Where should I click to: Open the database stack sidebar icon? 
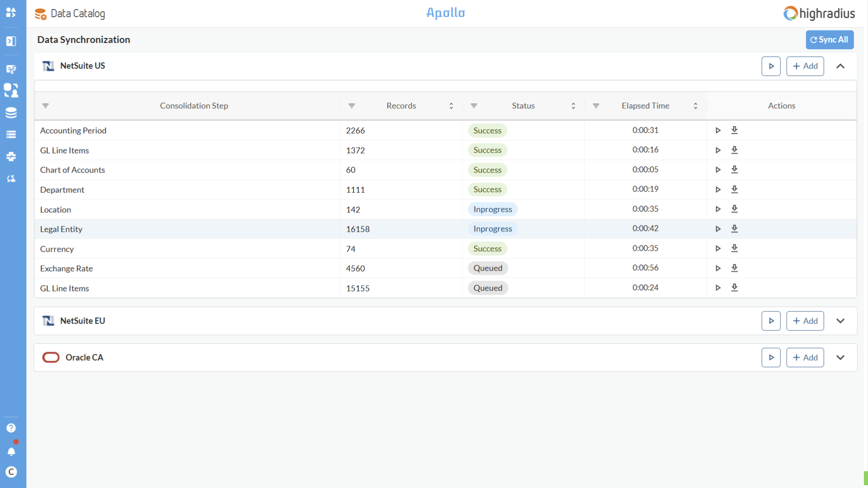(x=11, y=113)
